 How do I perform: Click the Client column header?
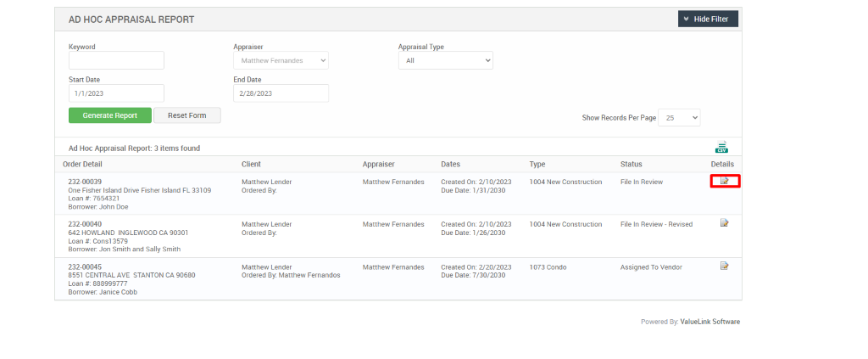(x=251, y=164)
